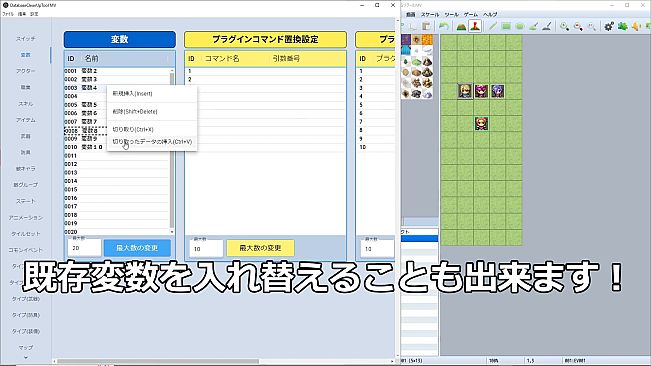
Task: Pick the purple tile in tileset palette
Action: [x=406, y=40]
